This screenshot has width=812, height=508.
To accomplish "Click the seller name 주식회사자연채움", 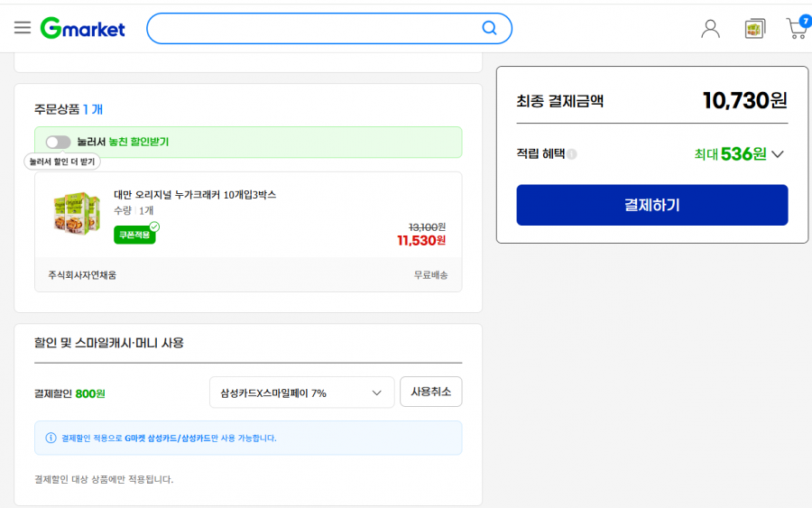I will tap(82, 275).
